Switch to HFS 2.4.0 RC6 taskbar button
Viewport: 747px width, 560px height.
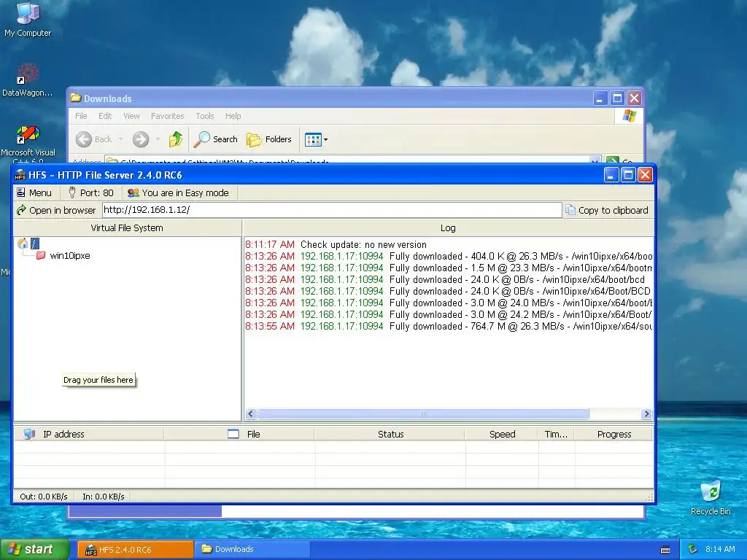click(135, 549)
